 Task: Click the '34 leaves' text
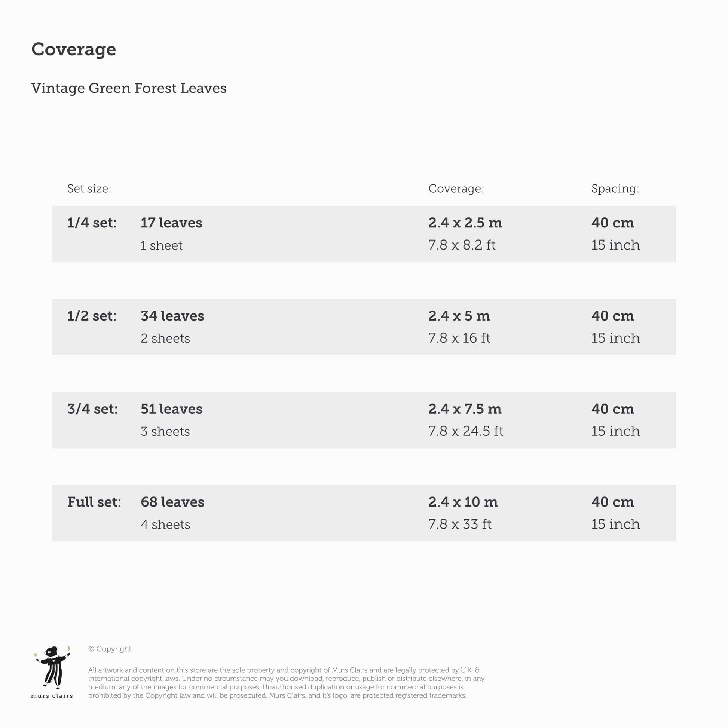(172, 316)
